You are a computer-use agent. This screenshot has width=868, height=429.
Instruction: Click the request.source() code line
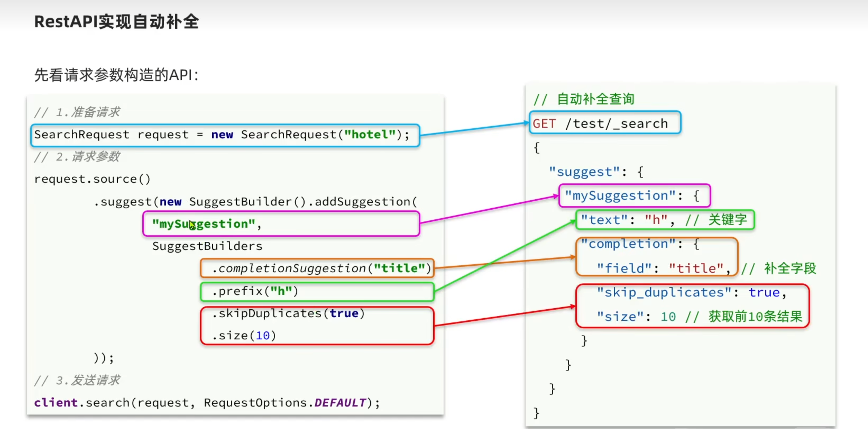click(92, 179)
